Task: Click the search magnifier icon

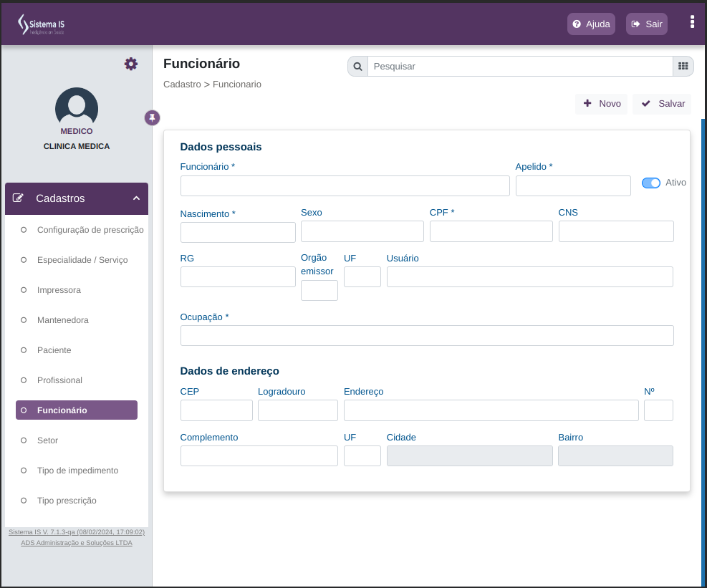Action: 357,67
